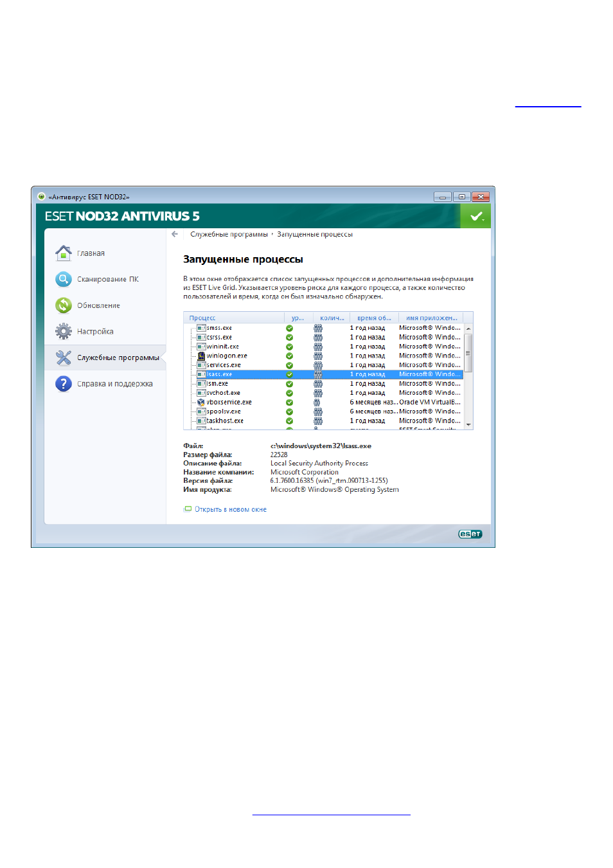Close the ESET NOD32 window
The height and width of the screenshot is (868, 613).
click(x=481, y=197)
